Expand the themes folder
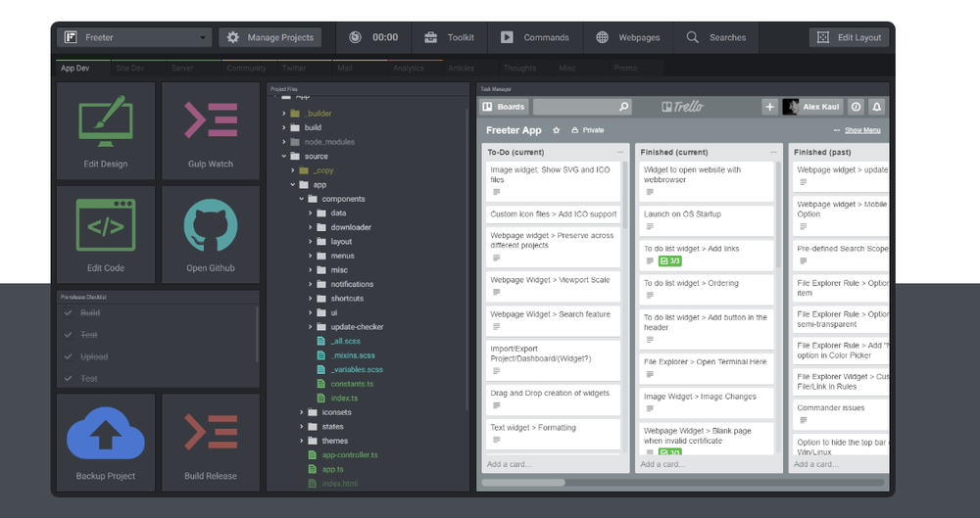Image resolution: width=980 pixels, height=518 pixels. pos(301,441)
